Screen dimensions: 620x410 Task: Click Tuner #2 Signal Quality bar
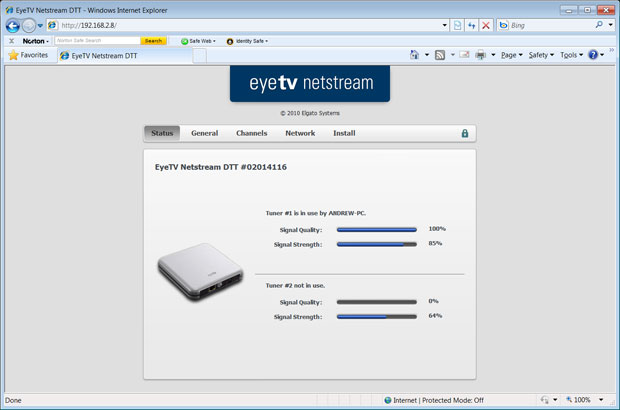pyautogui.click(x=377, y=302)
